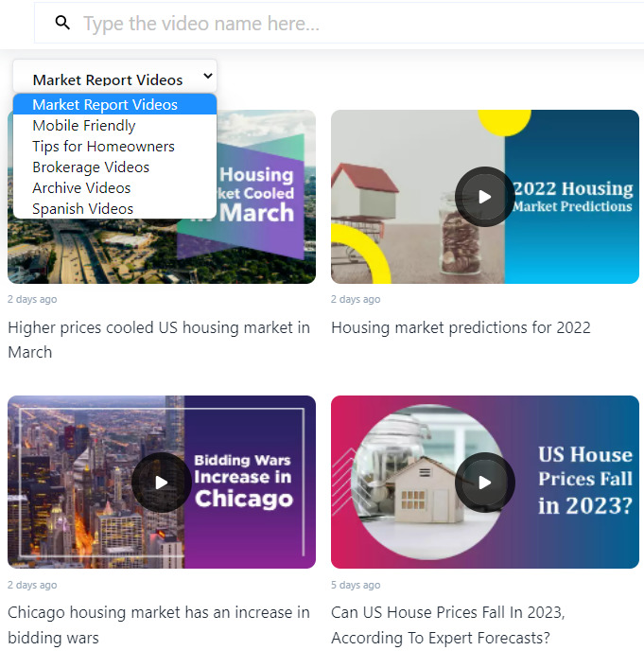Viewport: 644px width, 668px height.
Task: Choose Archive Videos option
Action: tap(81, 188)
